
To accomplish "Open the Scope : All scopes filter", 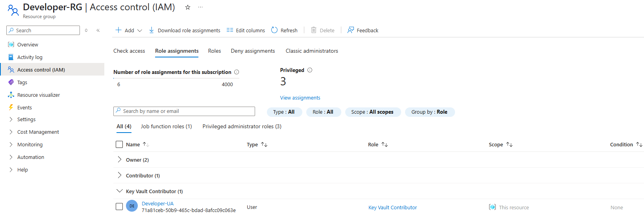I will 373,112.
